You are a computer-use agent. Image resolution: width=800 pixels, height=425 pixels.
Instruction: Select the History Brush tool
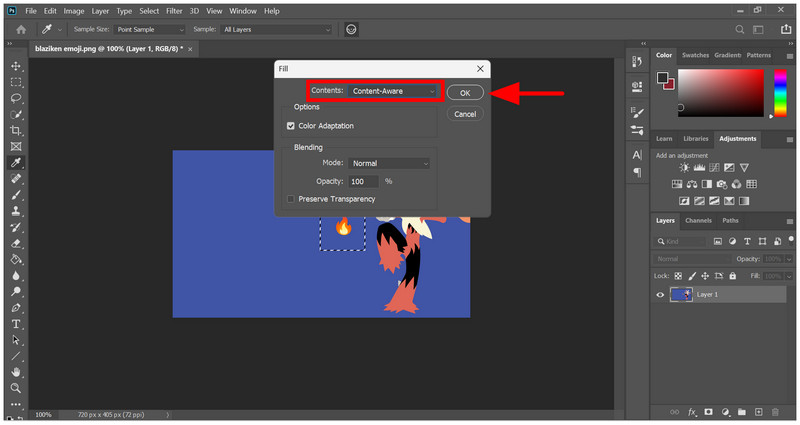(16, 227)
